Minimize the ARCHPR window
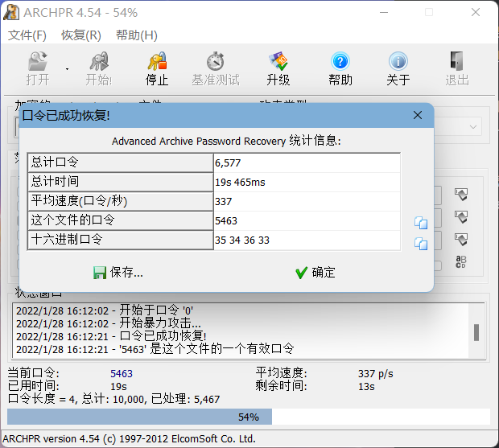 click(x=384, y=12)
